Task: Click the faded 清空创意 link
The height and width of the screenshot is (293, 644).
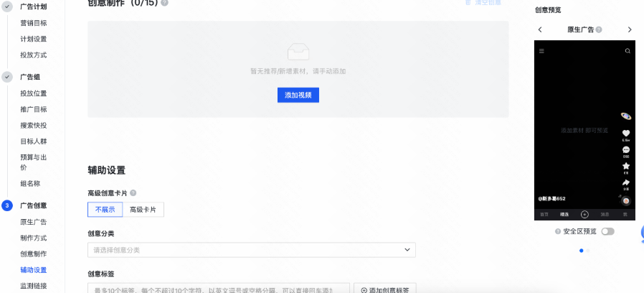Action: [x=483, y=2]
